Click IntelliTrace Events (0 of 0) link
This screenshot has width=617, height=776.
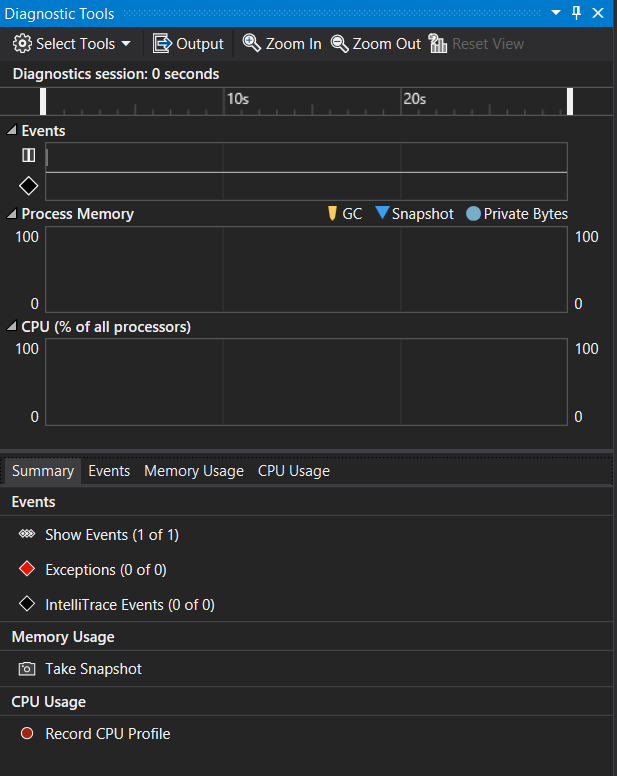(130, 605)
